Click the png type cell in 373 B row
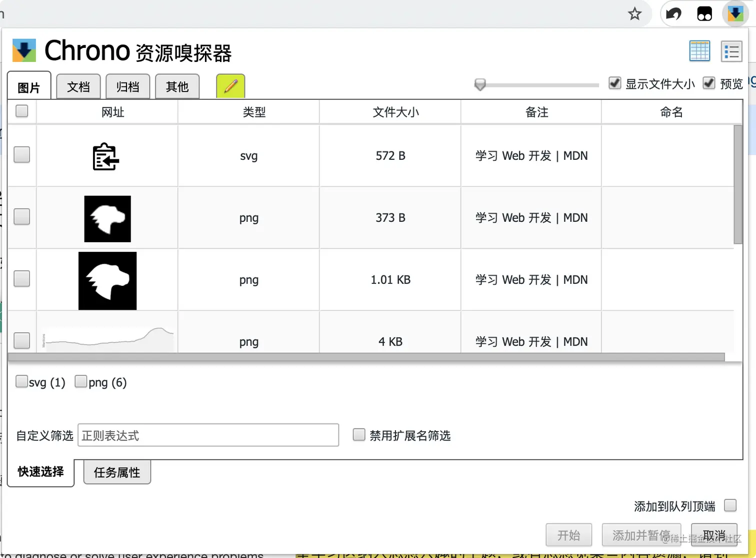This screenshot has width=756, height=558. (249, 218)
